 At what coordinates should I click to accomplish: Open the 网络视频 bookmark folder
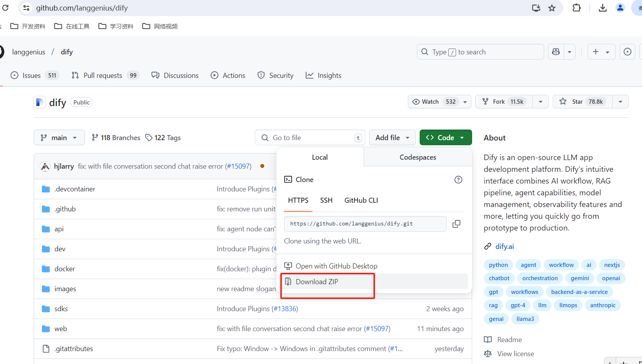[160, 26]
